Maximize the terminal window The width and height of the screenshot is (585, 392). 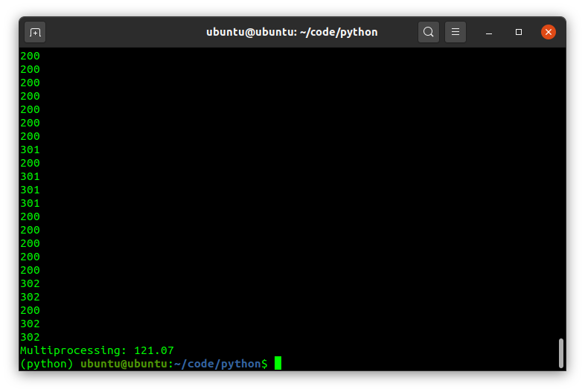tap(519, 33)
